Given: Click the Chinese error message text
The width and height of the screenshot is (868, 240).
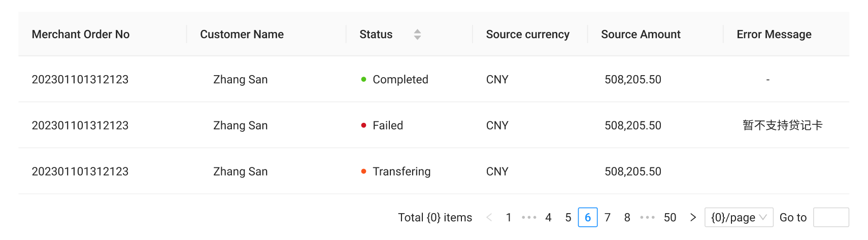Looking at the screenshot, I should [782, 126].
